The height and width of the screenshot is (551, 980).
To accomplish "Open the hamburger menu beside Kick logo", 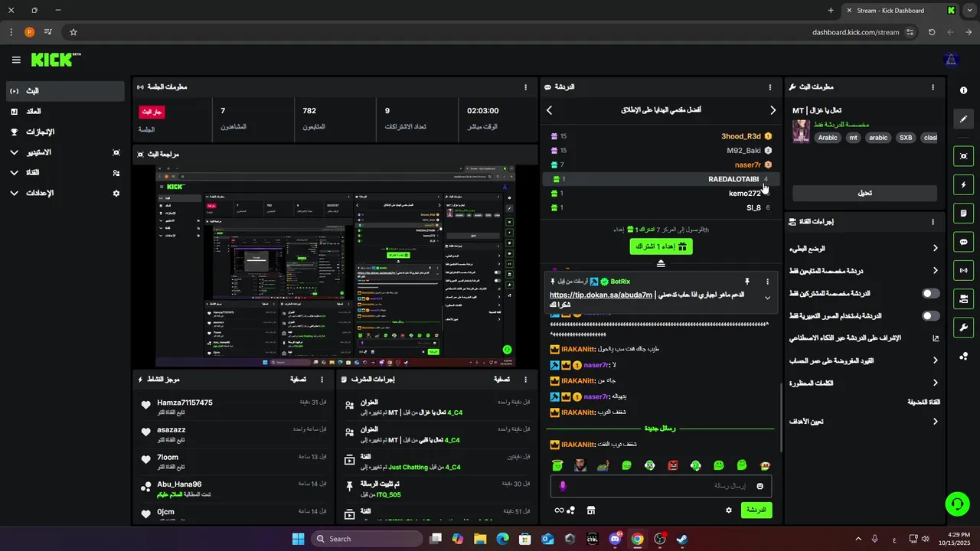I will (x=16, y=60).
